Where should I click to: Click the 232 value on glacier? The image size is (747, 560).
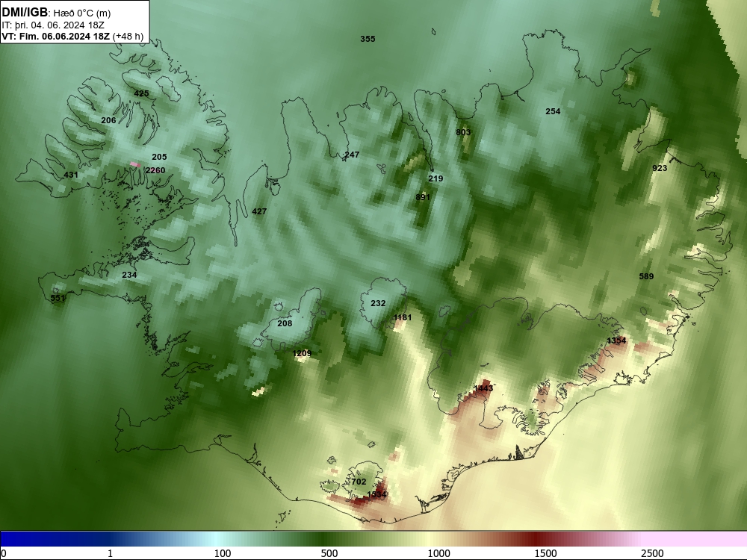click(x=378, y=303)
